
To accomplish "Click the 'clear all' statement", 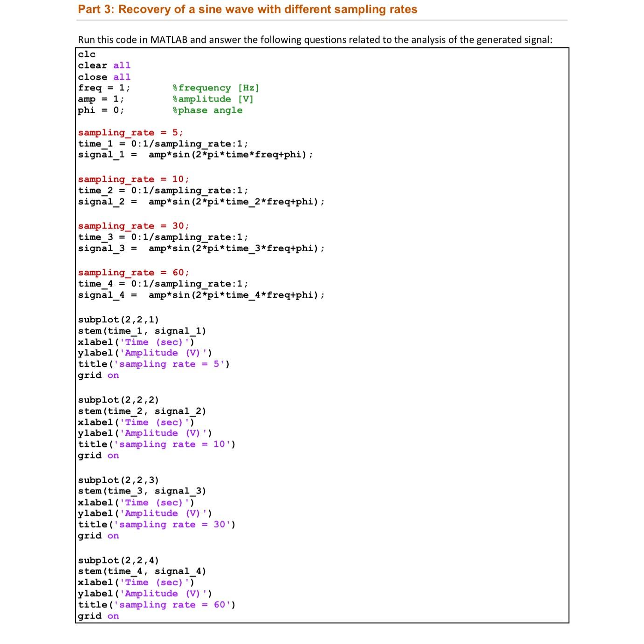I will 103,65.
